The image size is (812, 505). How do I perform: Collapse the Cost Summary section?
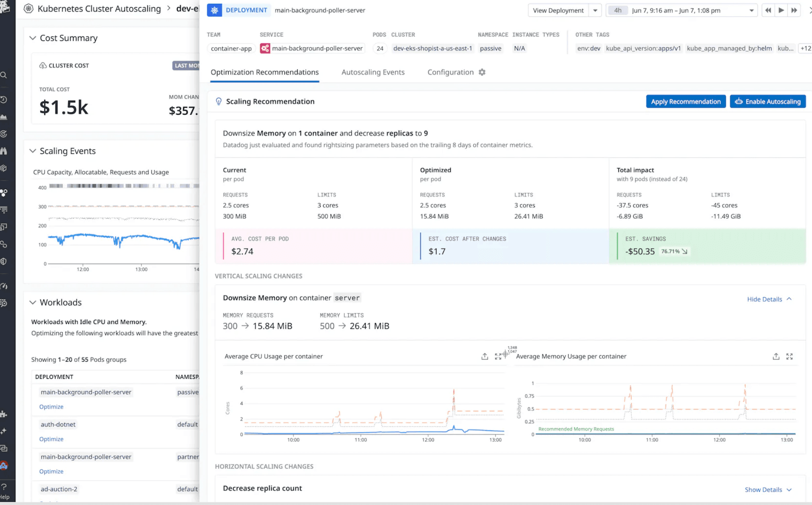(x=33, y=38)
